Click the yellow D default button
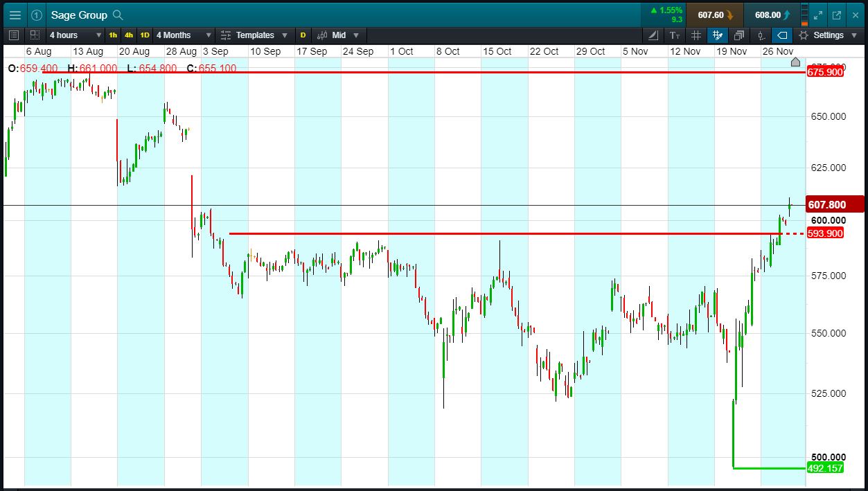This screenshot has width=868, height=491. (x=303, y=35)
